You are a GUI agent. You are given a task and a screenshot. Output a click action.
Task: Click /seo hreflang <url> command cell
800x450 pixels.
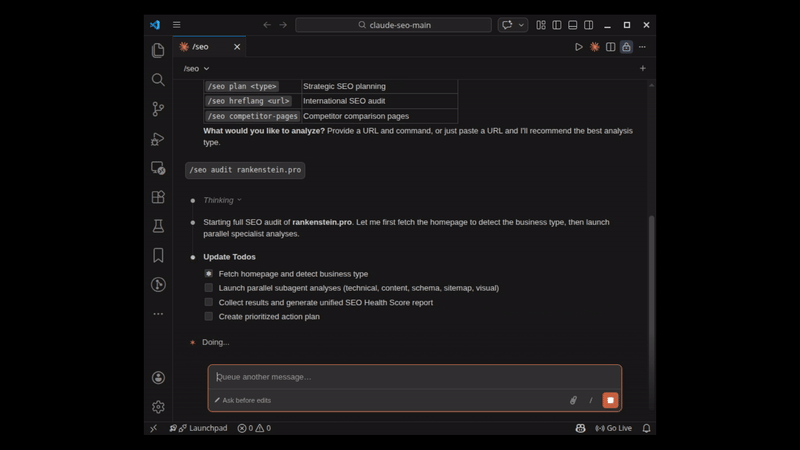[x=248, y=101]
